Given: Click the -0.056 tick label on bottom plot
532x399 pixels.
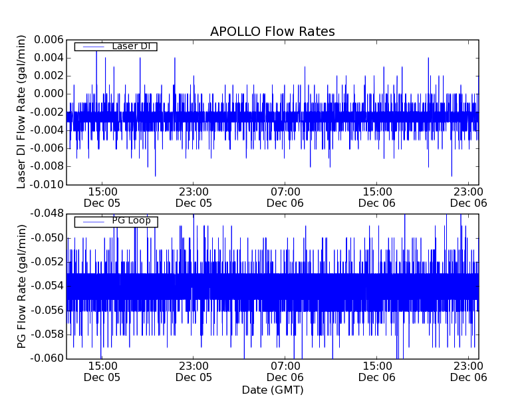Looking at the screenshot, I should [x=47, y=311].
